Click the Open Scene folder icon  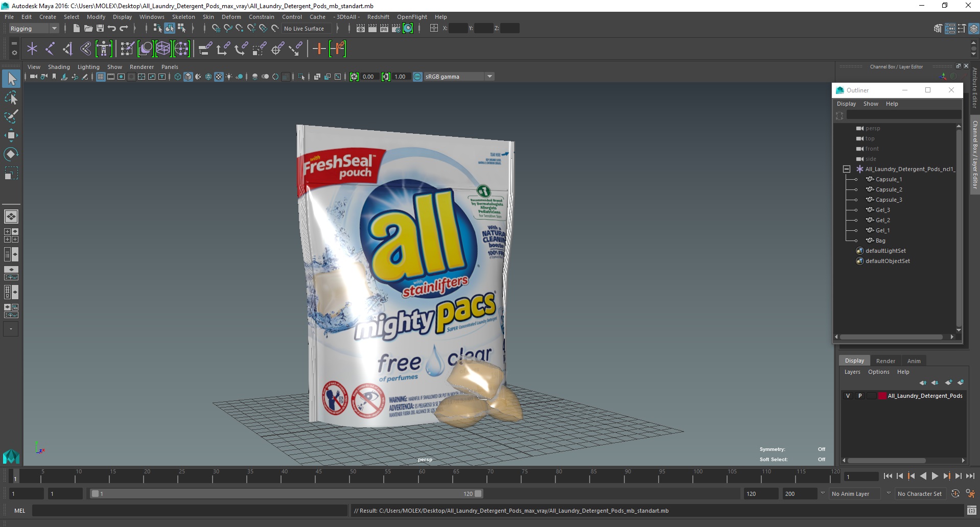tap(88, 29)
